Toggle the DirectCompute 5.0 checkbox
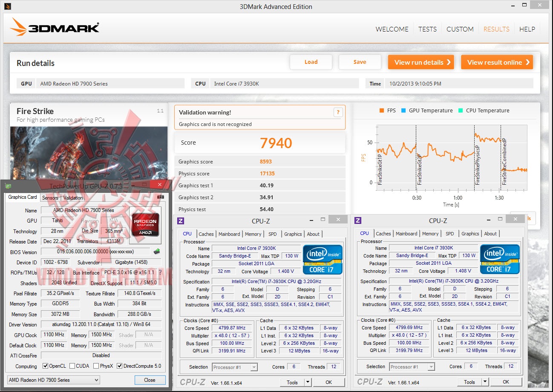Viewport: 553px width, 392px height. tap(119, 366)
